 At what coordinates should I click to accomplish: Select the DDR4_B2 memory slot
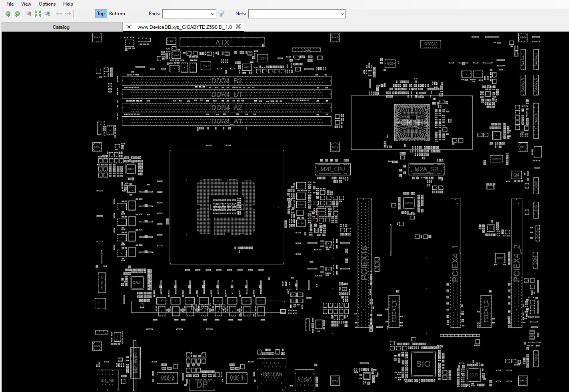[227, 81]
